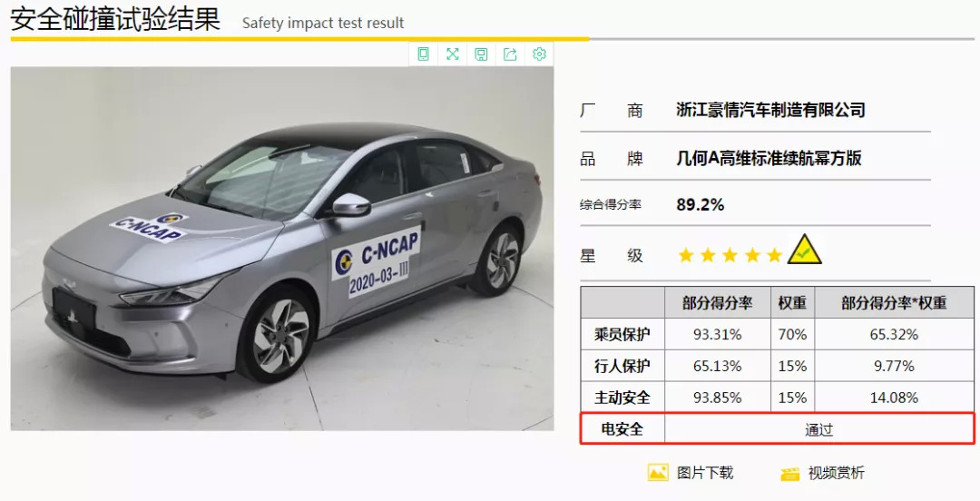Click the floppy disk save icon

click(481, 54)
